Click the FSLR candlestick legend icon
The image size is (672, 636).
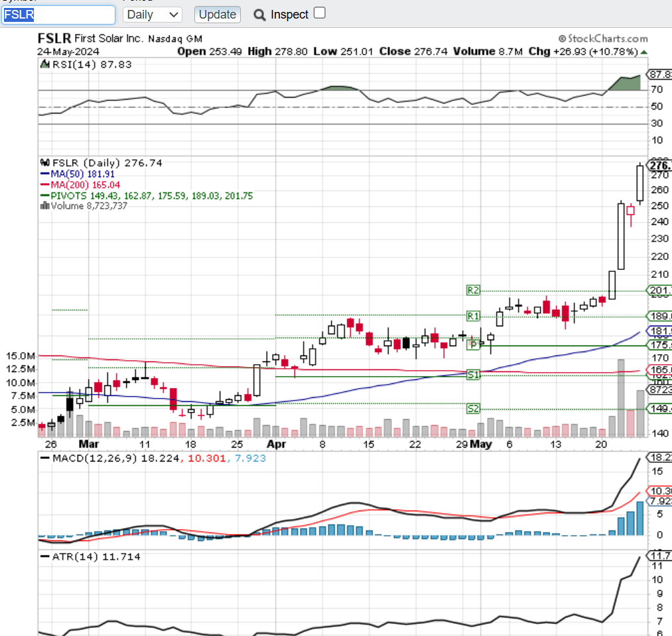44,163
